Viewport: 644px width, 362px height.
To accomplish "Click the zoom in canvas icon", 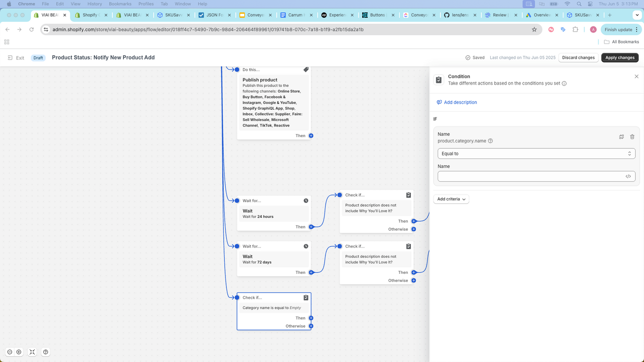I will click(19, 352).
